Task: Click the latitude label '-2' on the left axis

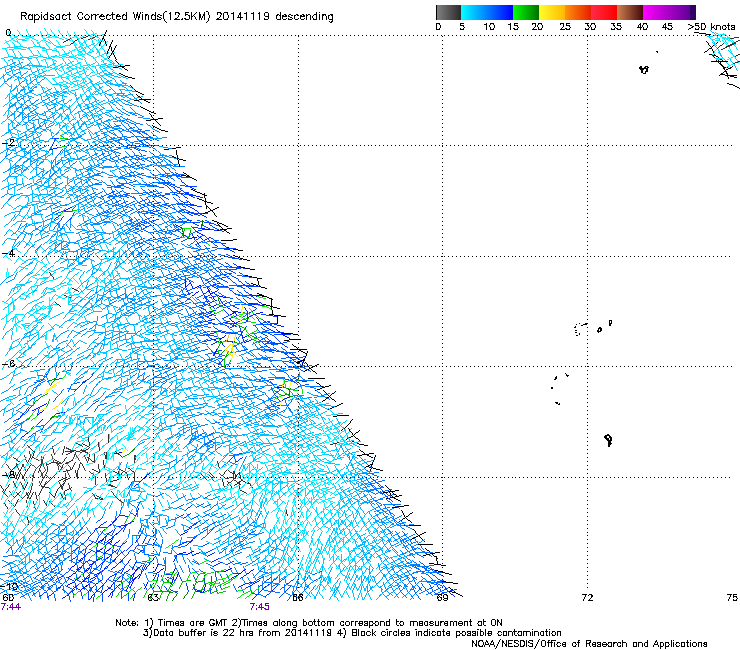Action: click(x=8, y=143)
